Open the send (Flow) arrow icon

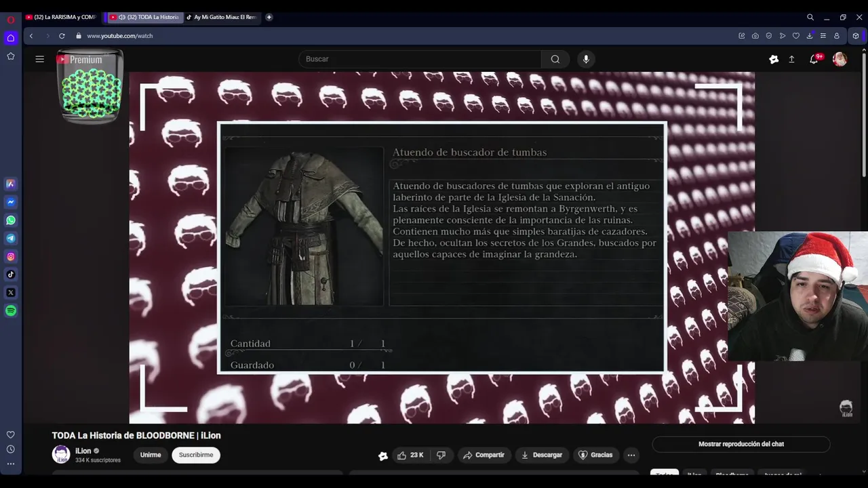click(783, 36)
